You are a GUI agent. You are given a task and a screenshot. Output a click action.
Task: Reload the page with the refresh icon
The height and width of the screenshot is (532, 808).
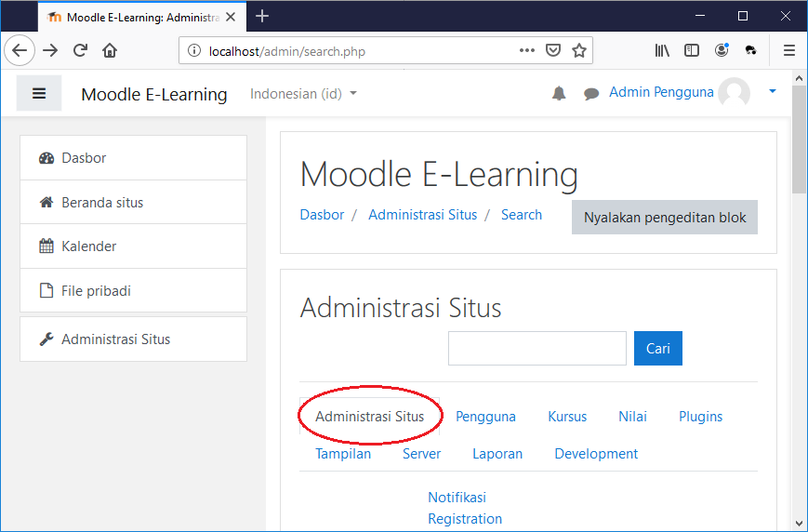point(80,50)
